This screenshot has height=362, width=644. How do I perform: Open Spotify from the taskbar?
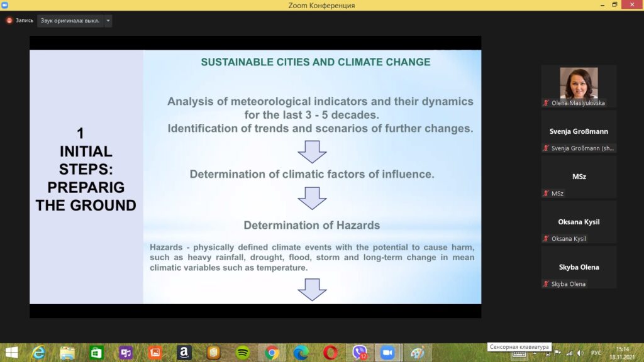click(243, 353)
